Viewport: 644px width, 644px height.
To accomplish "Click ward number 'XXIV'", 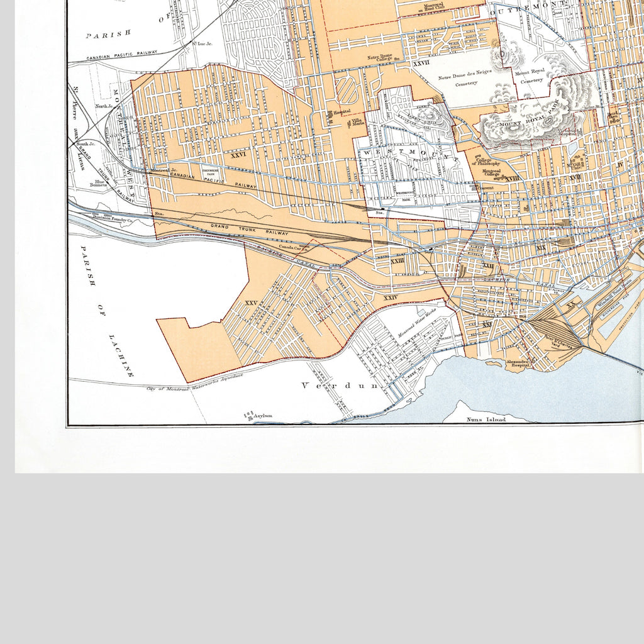I will [391, 297].
